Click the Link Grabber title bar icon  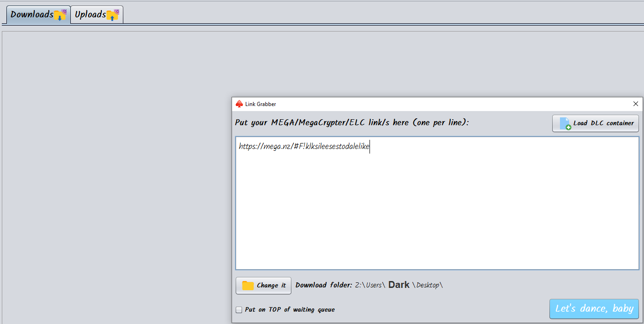[239, 104]
